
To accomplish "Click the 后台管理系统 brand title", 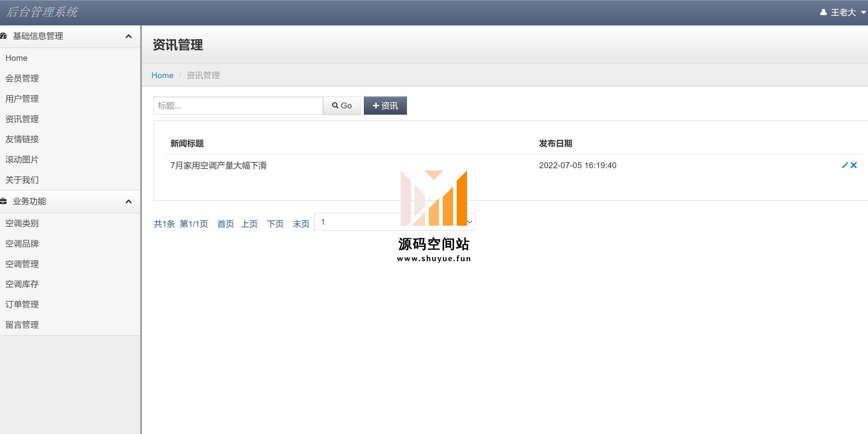I will click(x=42, y=12).
